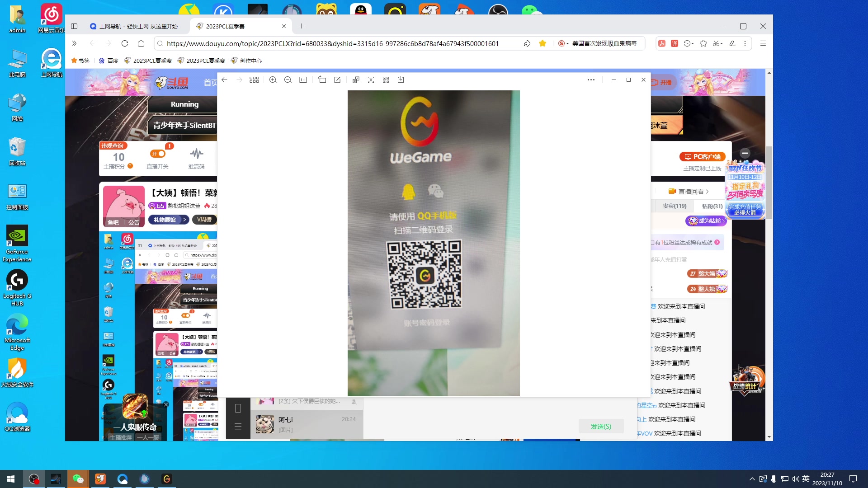This screenshot has width=868, height=488.
Task: Open the 书签 bookmarks bar item
Action: 81,61
